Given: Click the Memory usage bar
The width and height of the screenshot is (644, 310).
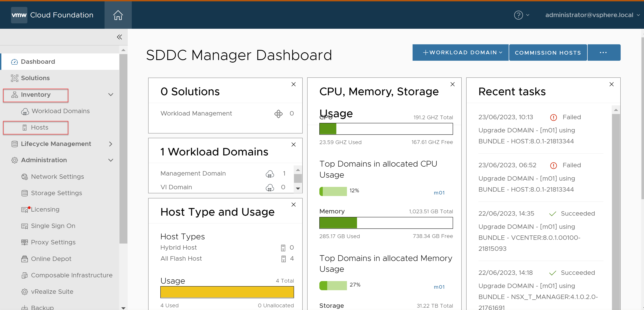Looking at the screenshot, I should click(x=386, y=223).
